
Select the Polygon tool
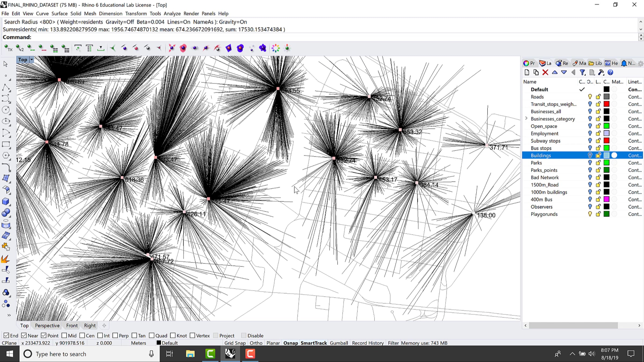[6, 156]
